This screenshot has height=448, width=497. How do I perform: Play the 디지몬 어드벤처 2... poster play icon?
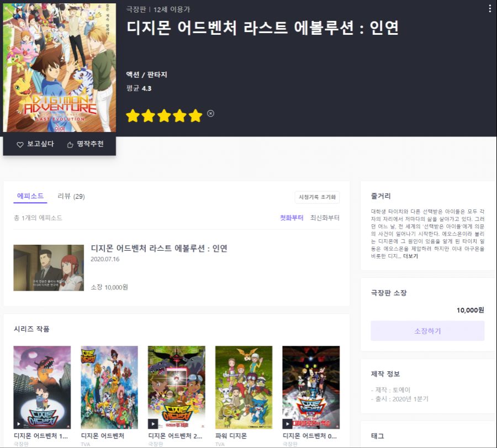(153, 424)
